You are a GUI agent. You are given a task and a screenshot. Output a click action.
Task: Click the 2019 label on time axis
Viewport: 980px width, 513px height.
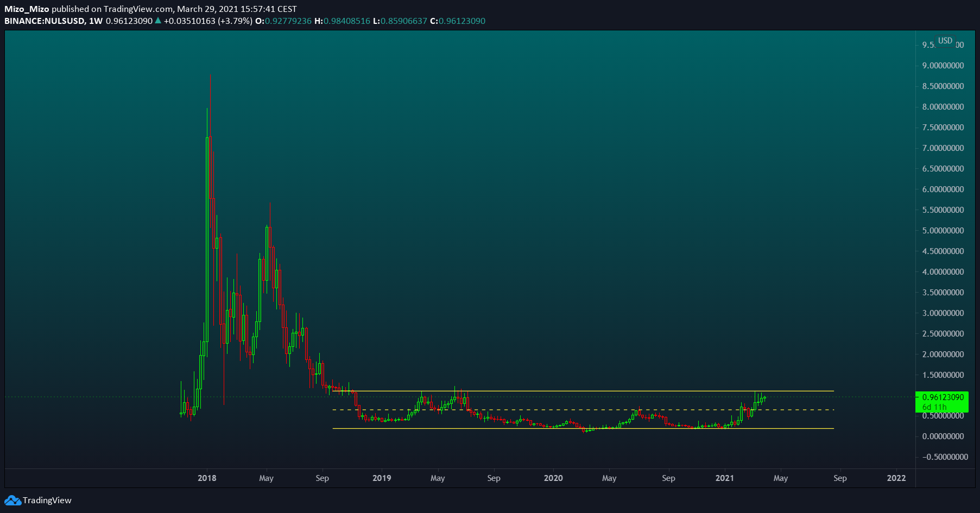(x=382, y=478)
